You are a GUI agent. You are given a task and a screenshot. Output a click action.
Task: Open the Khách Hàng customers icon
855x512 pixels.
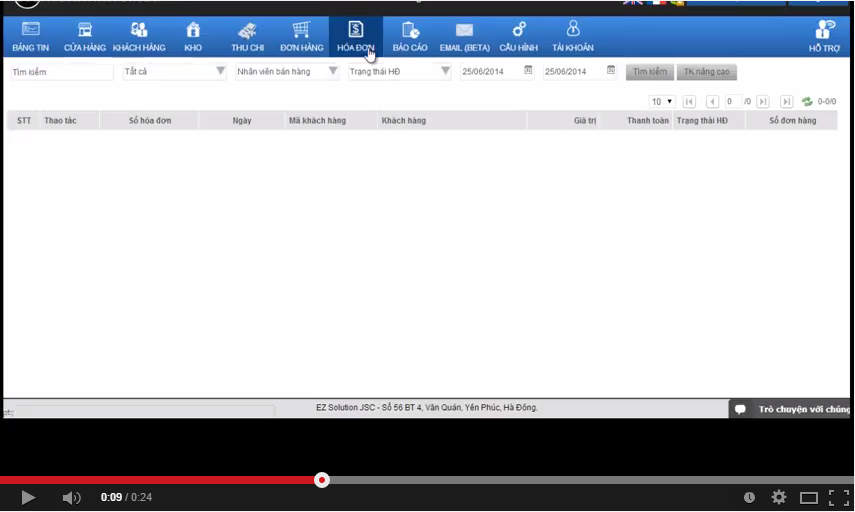coord(139,31)
